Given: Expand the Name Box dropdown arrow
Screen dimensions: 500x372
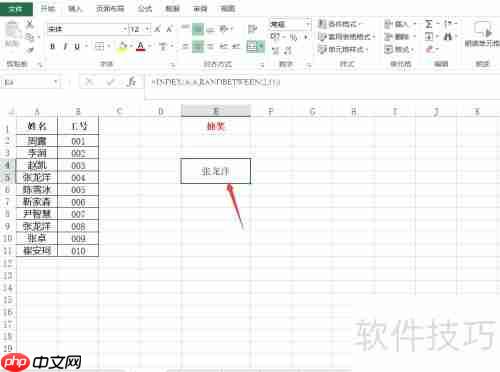Looking at the screenshot, I should click(x=56, y=82).
